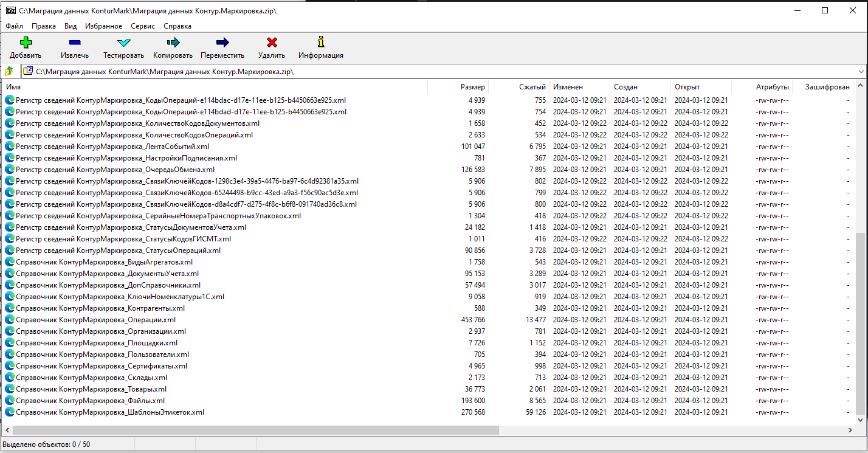The image size is (868, 453).
Task: Click the archive icon in address bar
Action: point(28,71)
